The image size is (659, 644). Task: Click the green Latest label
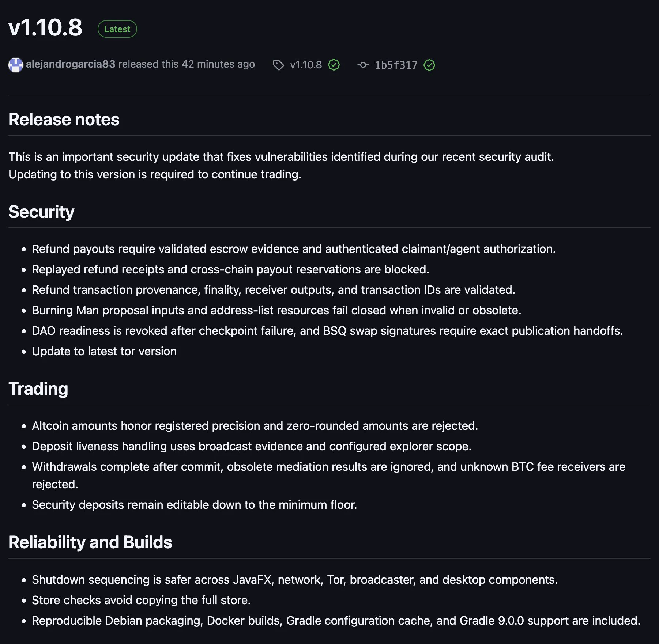coord(117,29)
